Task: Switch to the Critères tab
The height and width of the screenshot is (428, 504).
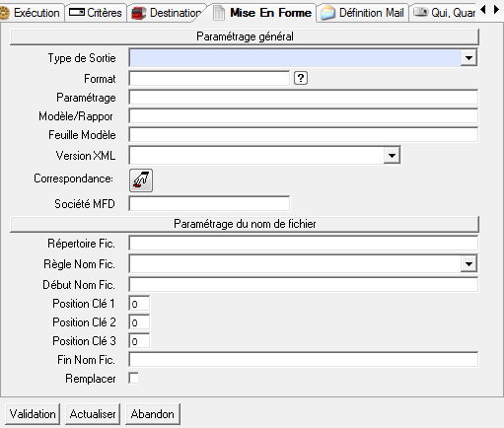Action: pos(96,13)
